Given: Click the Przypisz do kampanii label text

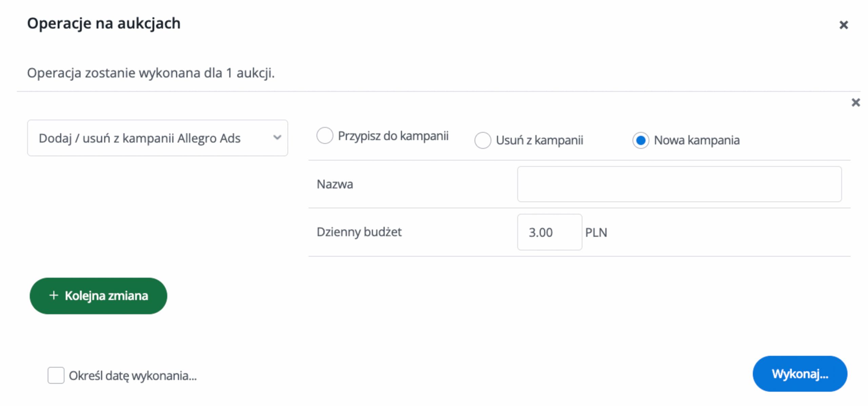Looking at the screenshot, I should click(393, 136).
